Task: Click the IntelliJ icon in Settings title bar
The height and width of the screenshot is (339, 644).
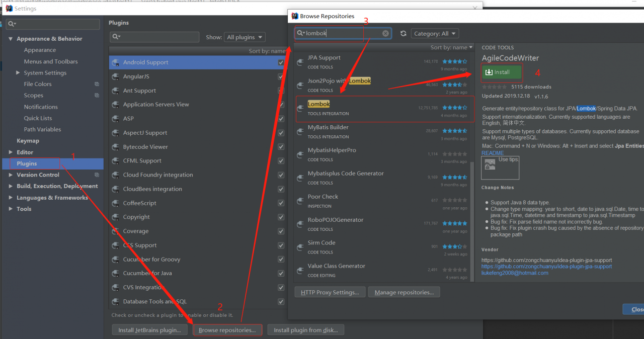Action: pos(9,9)
